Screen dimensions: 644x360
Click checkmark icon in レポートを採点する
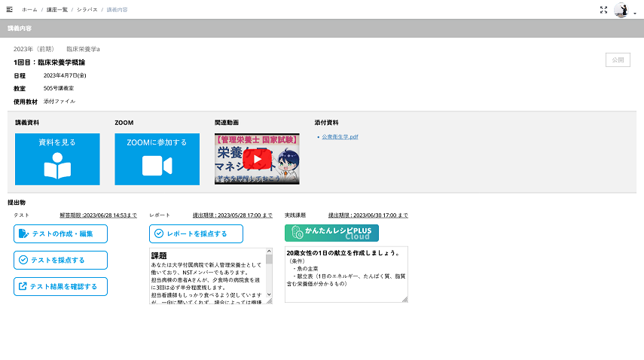159,233
